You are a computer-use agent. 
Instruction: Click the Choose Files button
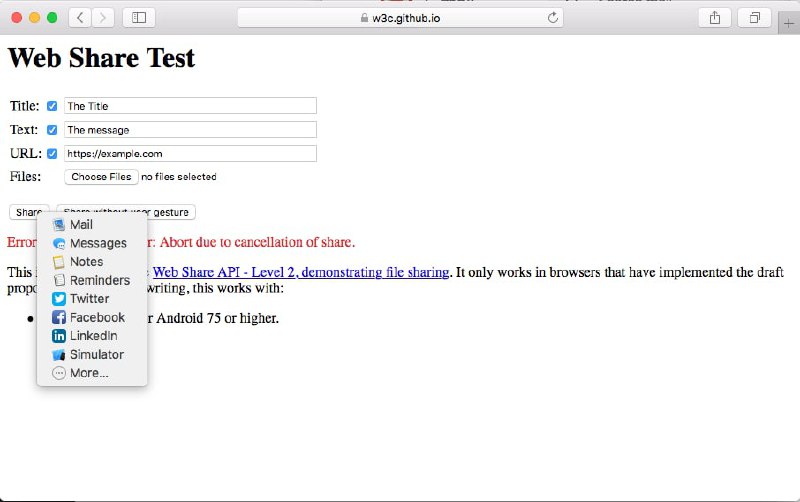(x=102, y=177)
